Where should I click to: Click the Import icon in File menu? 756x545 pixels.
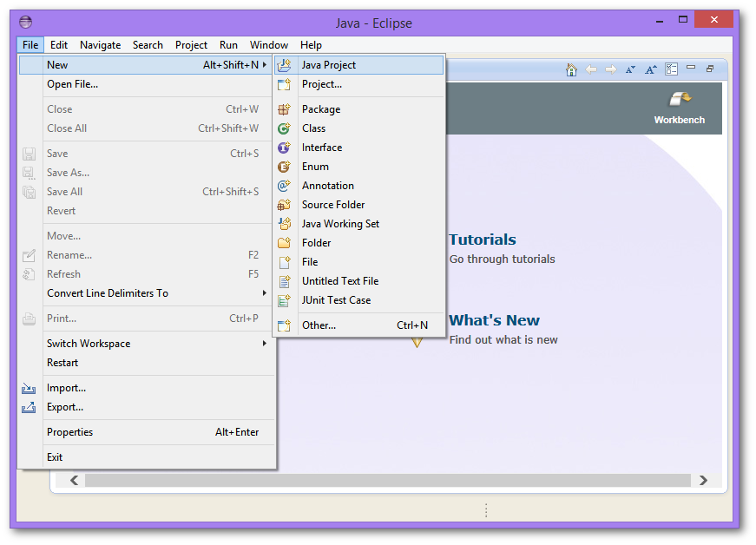(x=29, y=389)
